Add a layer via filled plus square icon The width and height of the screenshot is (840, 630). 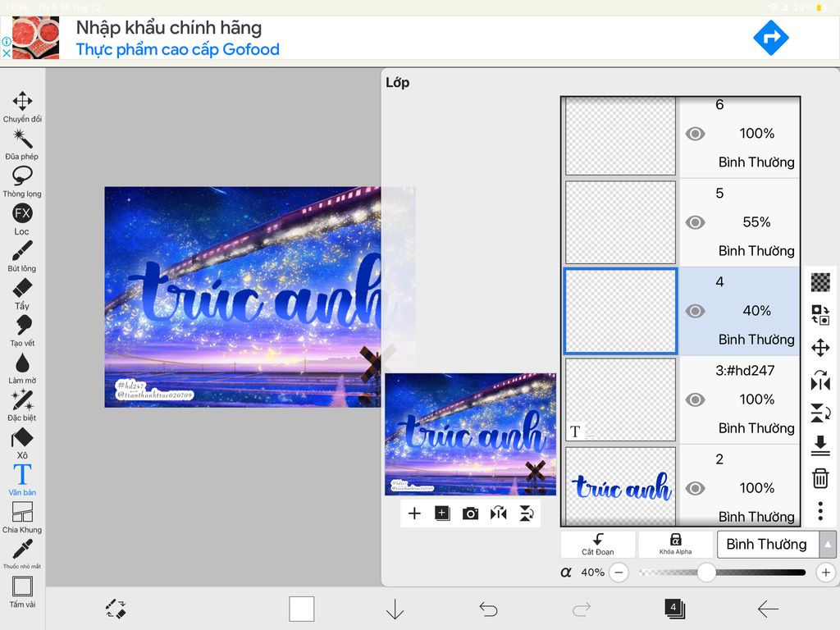point(442,514)
